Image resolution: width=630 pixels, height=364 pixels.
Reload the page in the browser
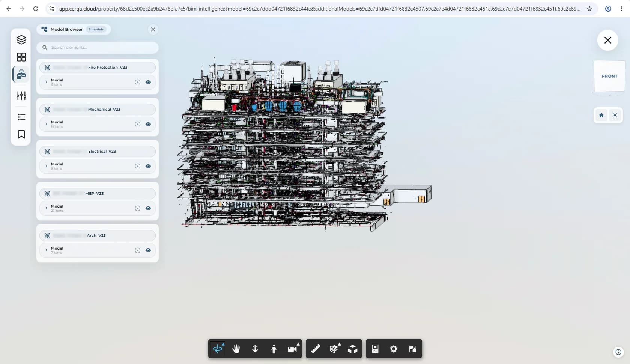click(x=36, y=8)
